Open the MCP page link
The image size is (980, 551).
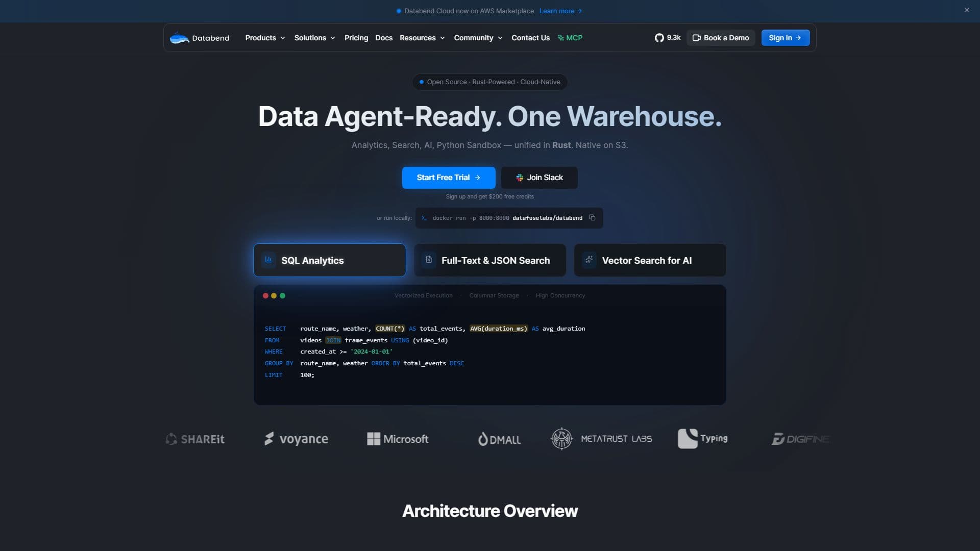[x=570, y=38]
